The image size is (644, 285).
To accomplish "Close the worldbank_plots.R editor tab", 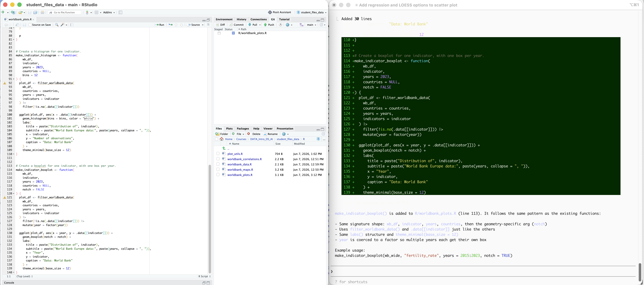I will pyautogui.click(x=33, y=19).
